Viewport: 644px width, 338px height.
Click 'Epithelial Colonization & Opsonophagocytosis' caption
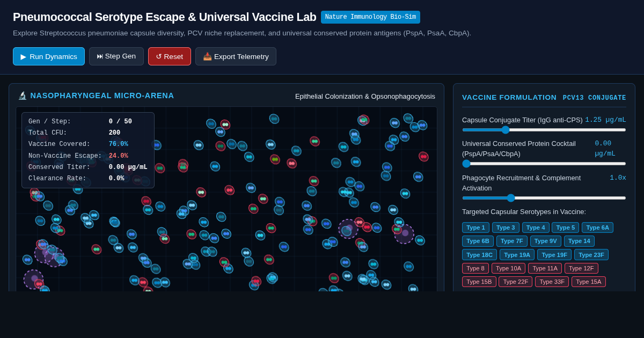click(365, 97)
